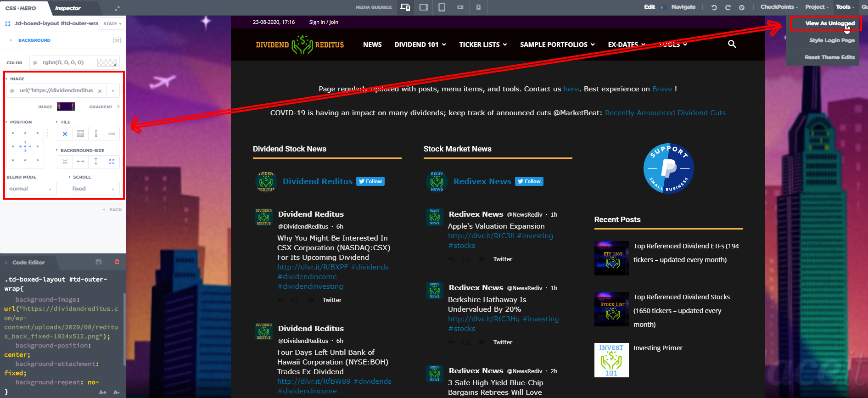
Task: Set background-size to stretch vertically
Action: 96,162
